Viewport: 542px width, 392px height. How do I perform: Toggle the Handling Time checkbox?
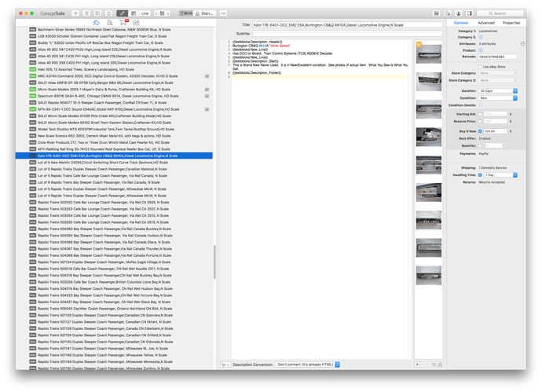(x=480, y=175)
